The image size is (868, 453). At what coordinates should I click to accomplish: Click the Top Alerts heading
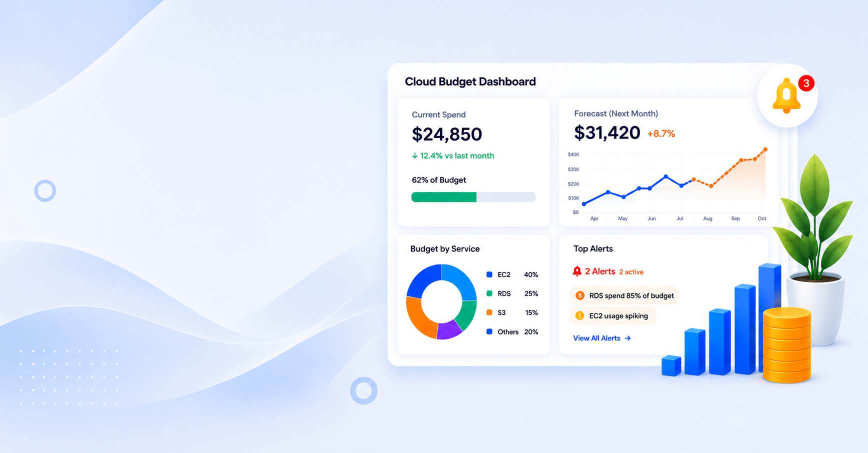pos(593,248)
